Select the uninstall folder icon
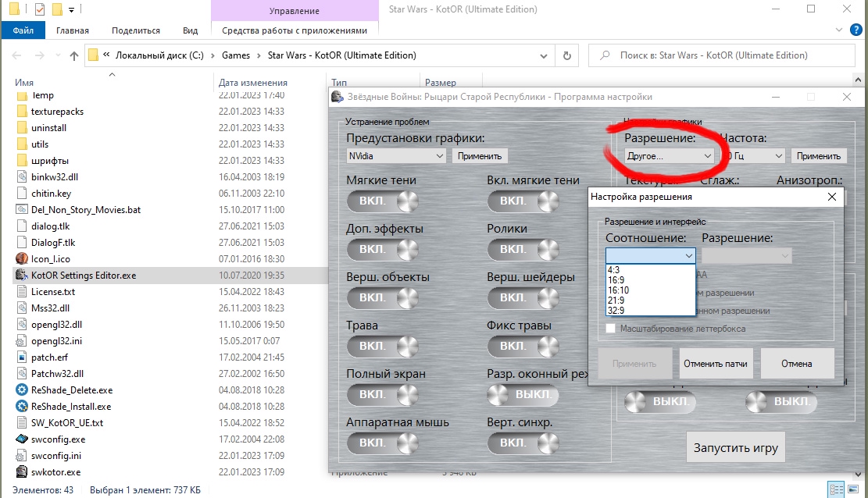The image size is (868, 498). (22, 128)
